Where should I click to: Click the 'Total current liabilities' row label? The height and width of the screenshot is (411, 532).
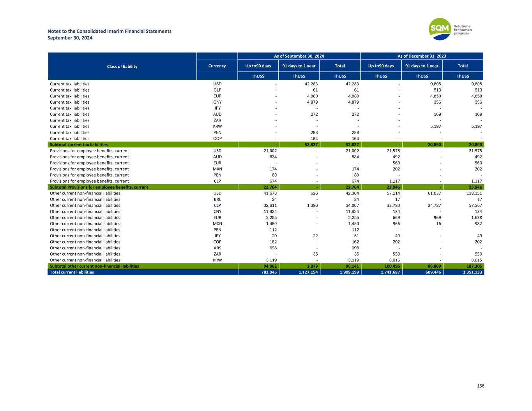[72, 272]
